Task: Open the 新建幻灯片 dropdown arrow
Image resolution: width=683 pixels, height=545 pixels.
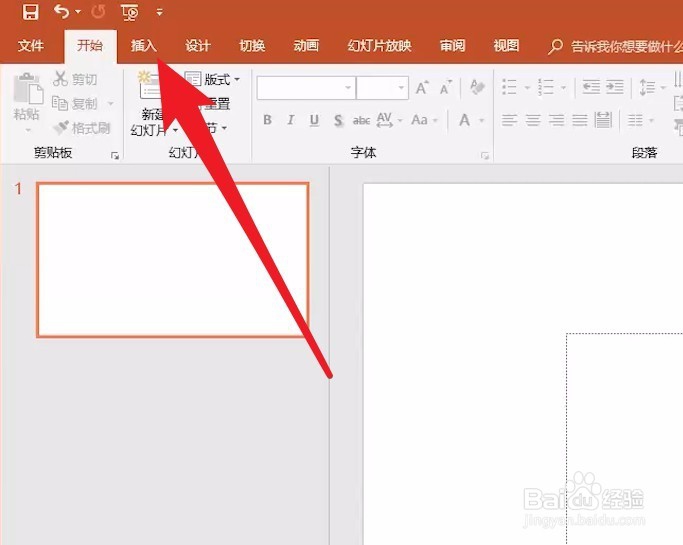Action: point(175,130)
